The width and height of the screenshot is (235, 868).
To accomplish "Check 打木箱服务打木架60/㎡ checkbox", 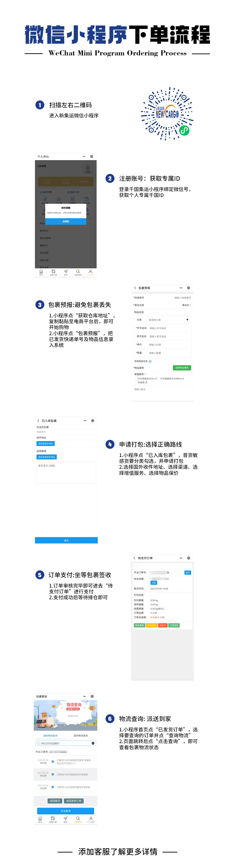I will pyautogui.click(x=159, y=379).
